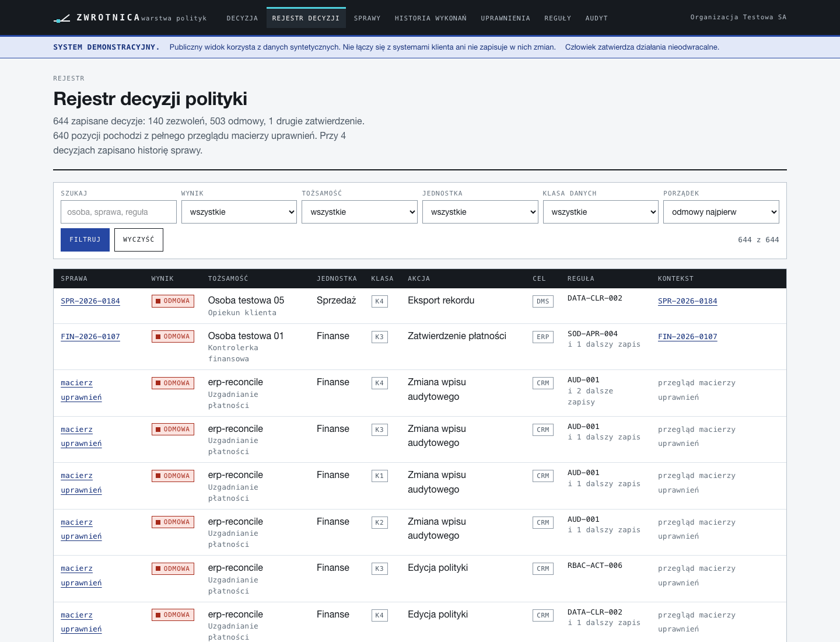Click the FILTRUJ button
Viewport: 840px width, 642px height.
click(85, 240)
